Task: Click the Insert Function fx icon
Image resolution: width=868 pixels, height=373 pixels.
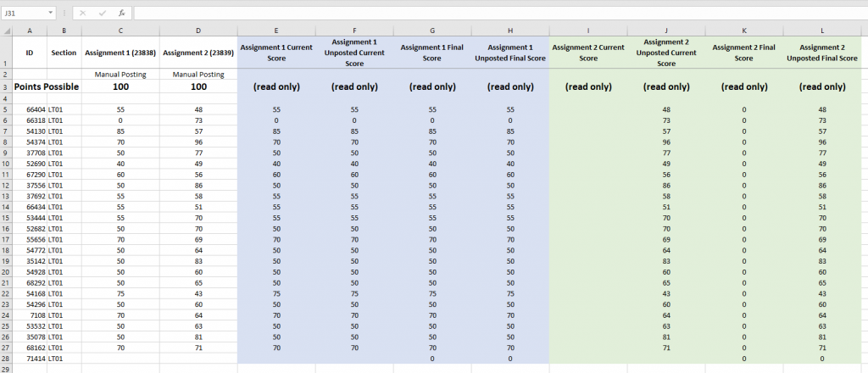Action: tap(122, 14)
